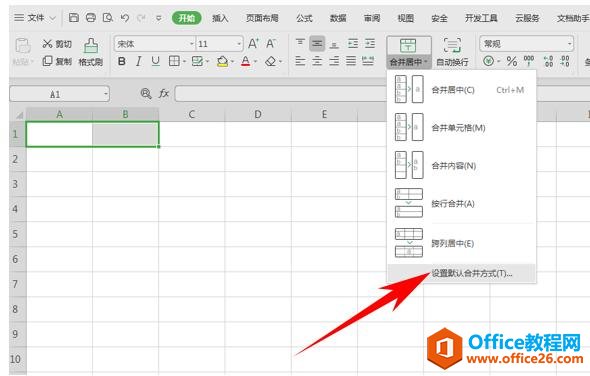The image size is (590, 376).
Task: Click the formula bar input field
Action: [282, 93]
